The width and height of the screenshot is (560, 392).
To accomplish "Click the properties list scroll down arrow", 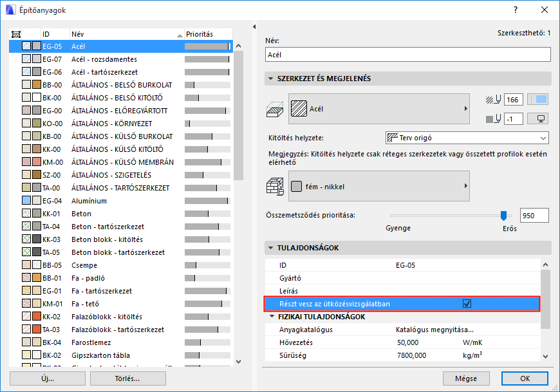I will (x=545, y=357).
